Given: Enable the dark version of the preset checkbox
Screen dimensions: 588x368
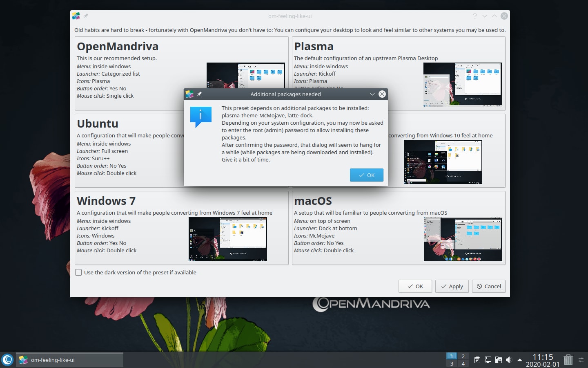Looking at the screenshot, I should point(78,272).
